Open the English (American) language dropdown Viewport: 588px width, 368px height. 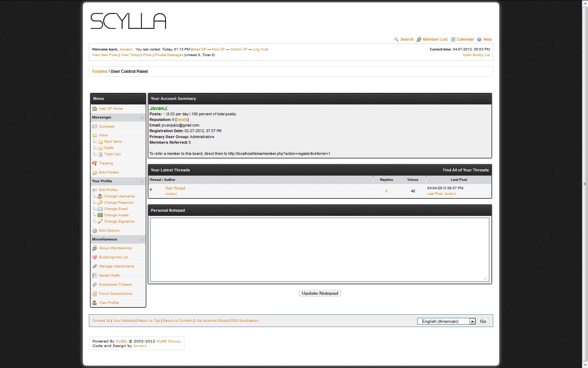pyautogui.click(x=472, y=321)
